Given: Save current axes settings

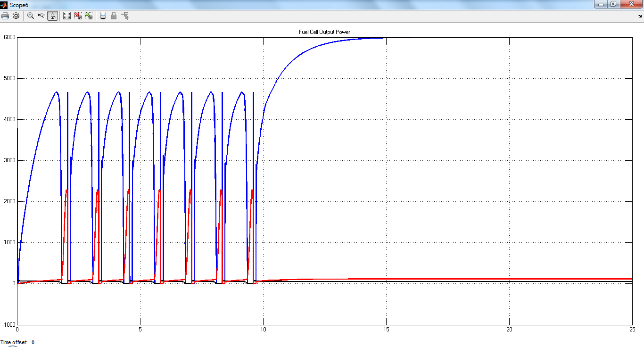Looking at the screenshot, I should click(78, 16).
